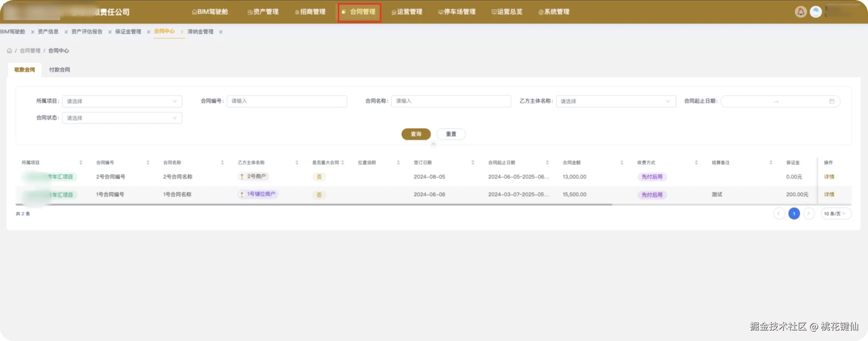The height and width of the screenshot is (341, 868).
Task: Sort table by 乙方主体名称 column
Action: (x=297, y=163)
